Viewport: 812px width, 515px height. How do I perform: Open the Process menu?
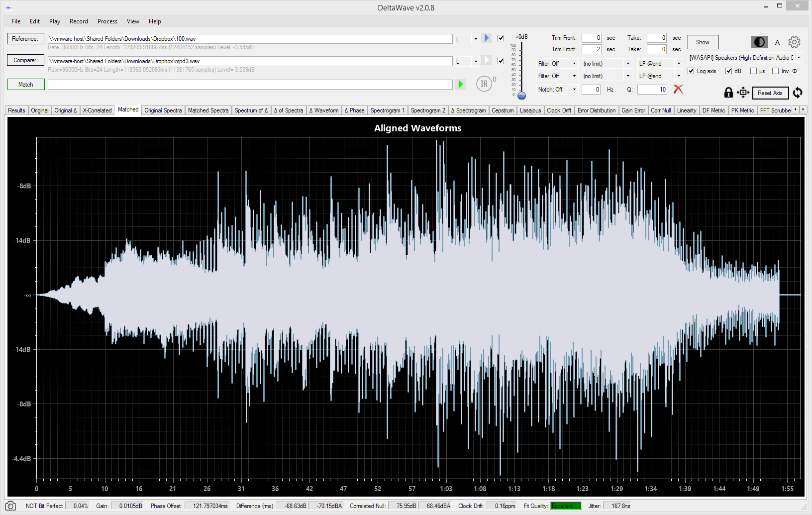(x=107, y=21)
